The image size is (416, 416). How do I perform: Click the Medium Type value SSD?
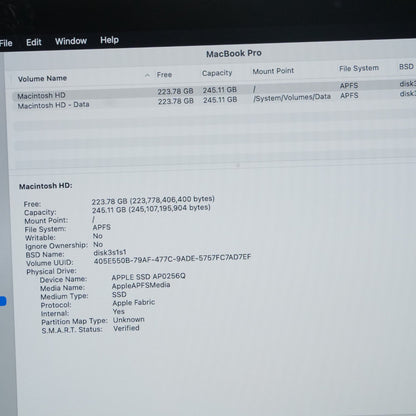click(119, 294)
